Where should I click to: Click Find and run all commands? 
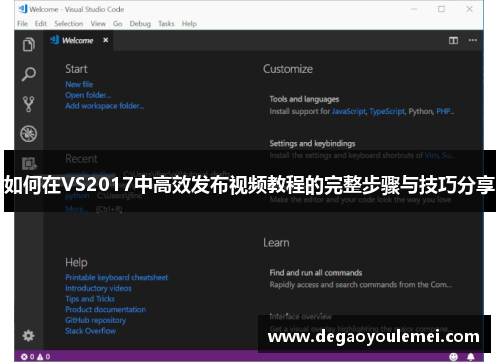[316, 273]
